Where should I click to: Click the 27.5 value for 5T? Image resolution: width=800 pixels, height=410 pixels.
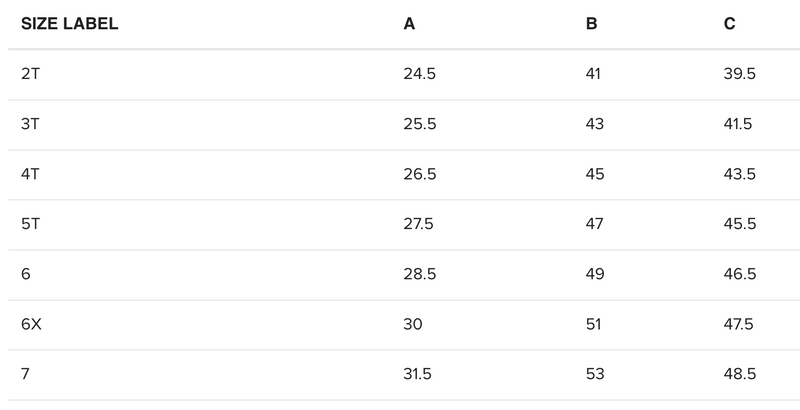click(x=419, y=224)
